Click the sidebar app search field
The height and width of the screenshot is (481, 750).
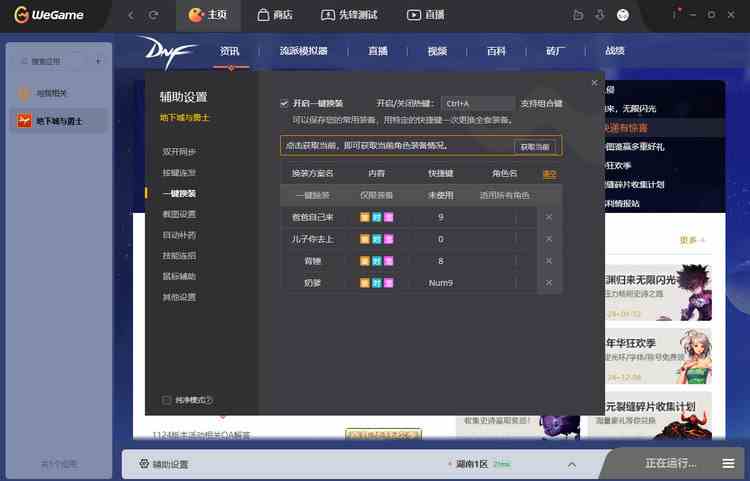(x=53, y=61)
